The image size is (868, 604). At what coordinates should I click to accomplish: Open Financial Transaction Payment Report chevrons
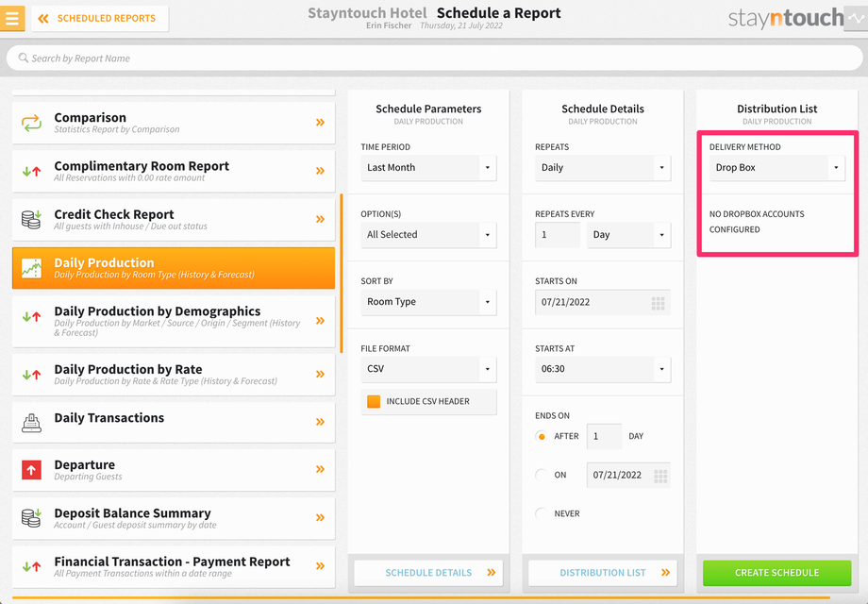(x=320, y=566)
